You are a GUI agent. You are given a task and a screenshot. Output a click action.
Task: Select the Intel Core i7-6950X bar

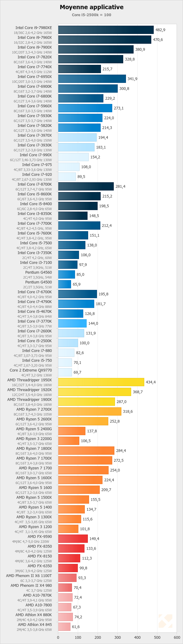[92, 79]
